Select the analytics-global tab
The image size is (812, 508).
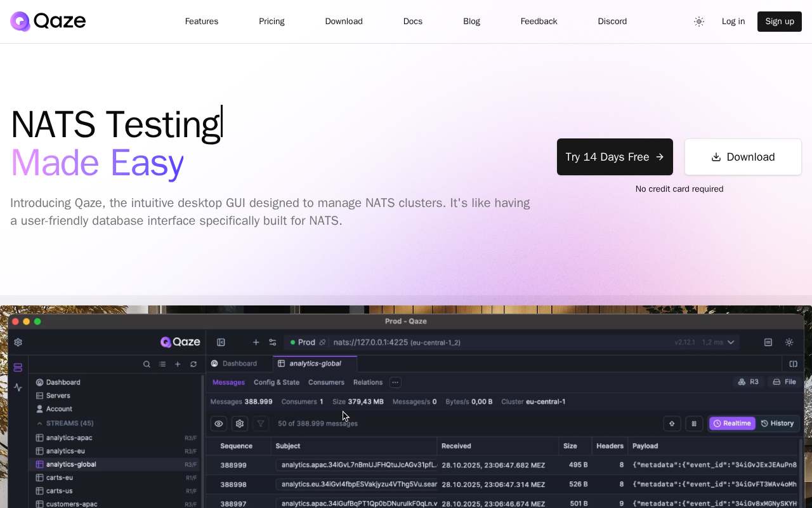tap(315, 364)
